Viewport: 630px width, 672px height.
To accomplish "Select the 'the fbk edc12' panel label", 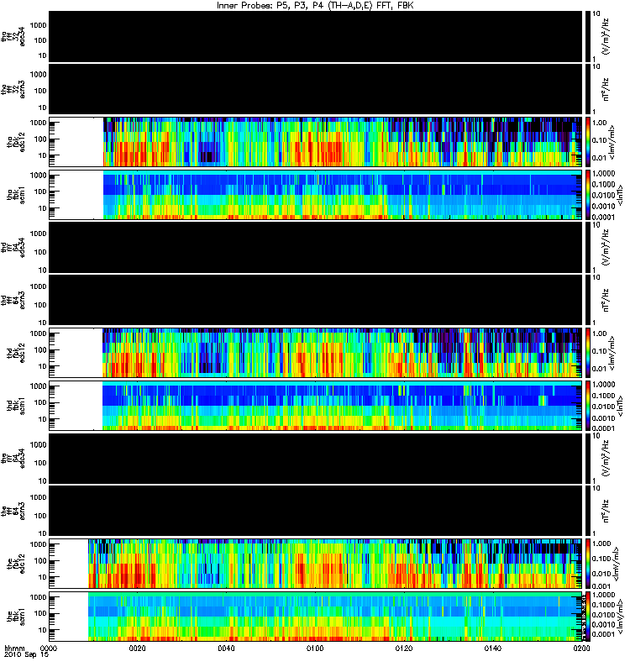I will point(16,564).
